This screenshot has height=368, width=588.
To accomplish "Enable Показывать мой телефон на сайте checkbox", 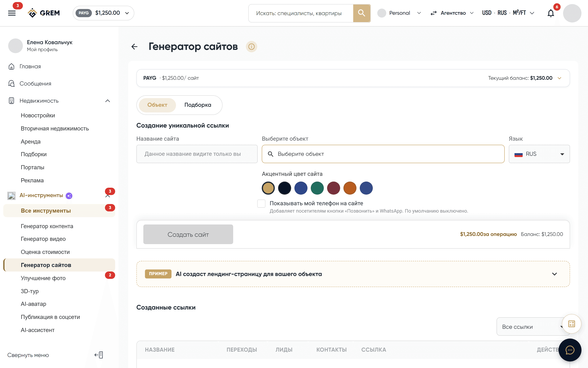I will click(261, 203).
